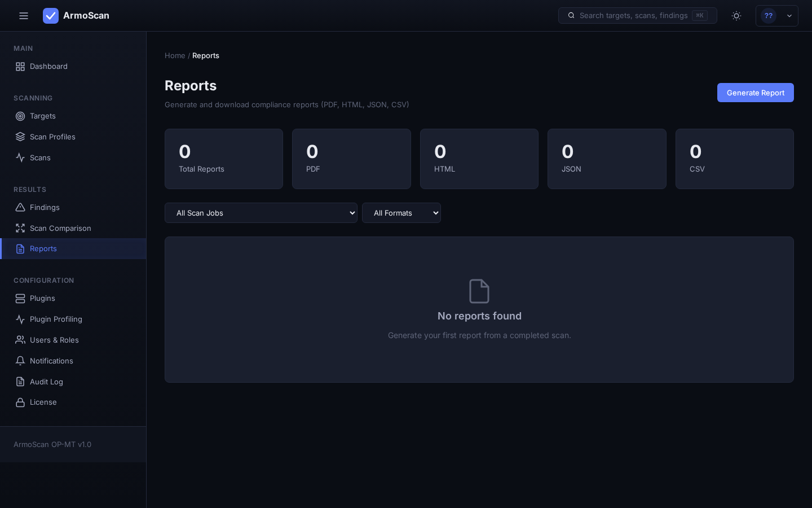Viewport: 812px width, 508px height.
Task: Click the Plugin Profiling pulse icon
Action: (20, 319)
